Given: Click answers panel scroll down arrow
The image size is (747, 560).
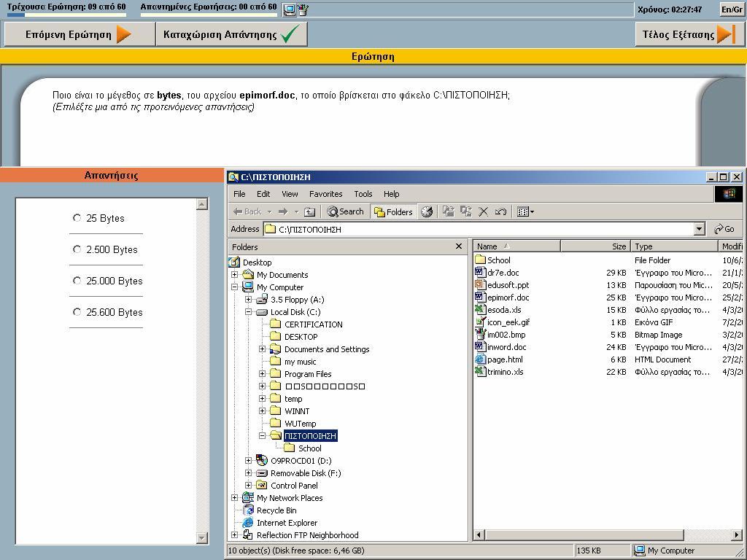Looking at the screenshot, I should (202, 537).
